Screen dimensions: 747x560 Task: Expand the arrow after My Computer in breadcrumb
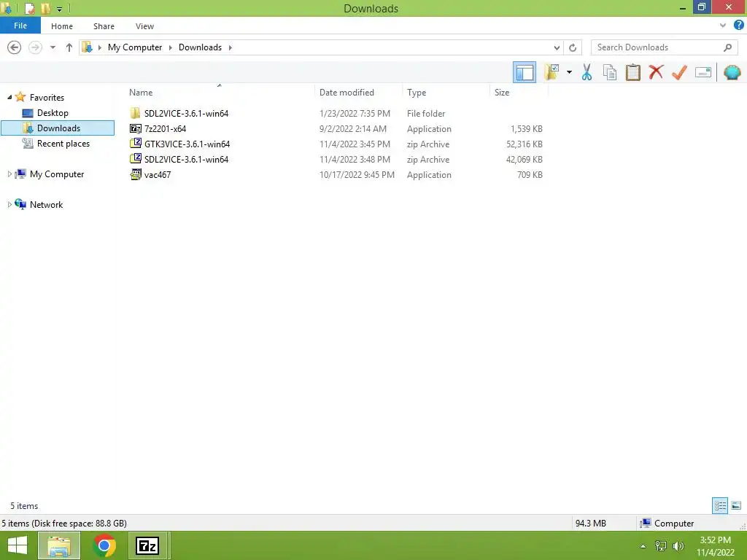click(x=171, y=47)
